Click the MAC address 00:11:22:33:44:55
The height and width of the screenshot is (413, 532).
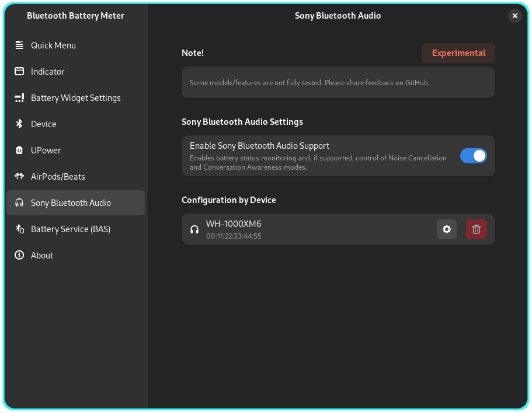point(234,236)
